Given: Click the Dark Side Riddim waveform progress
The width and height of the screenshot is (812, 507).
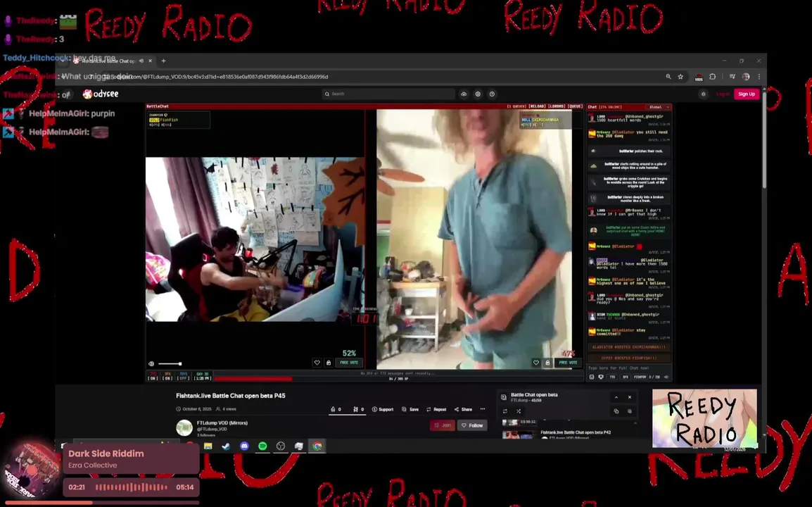Looking at the screenshot, I should pyautogui.click(x=131, y=487).
